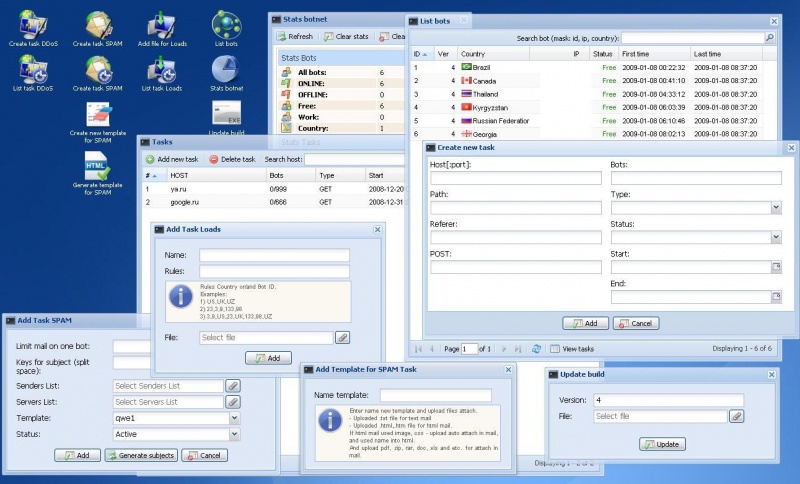Open the Create task DDoS desktop icon
Screen dimensions: 800x484
click(32, 25)
